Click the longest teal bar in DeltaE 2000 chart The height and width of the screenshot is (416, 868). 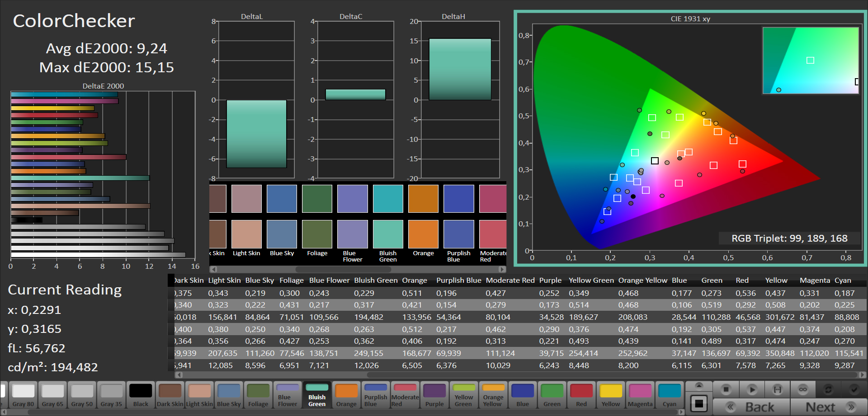tap(80, 178)
